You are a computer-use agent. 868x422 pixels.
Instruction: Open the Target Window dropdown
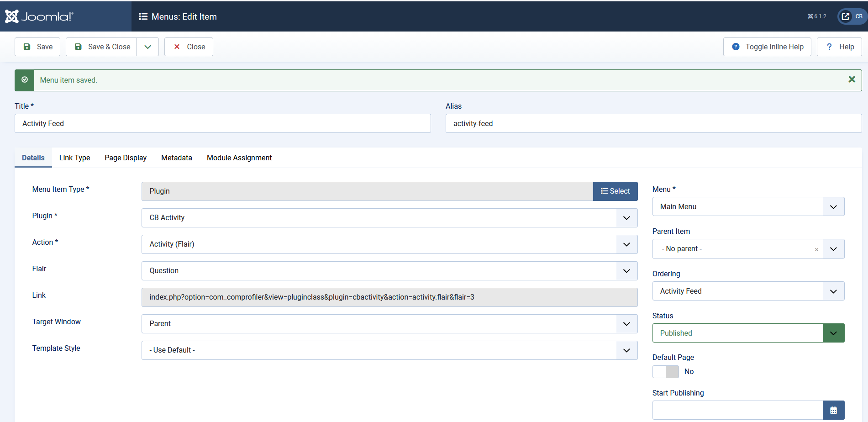coord(389,324)
